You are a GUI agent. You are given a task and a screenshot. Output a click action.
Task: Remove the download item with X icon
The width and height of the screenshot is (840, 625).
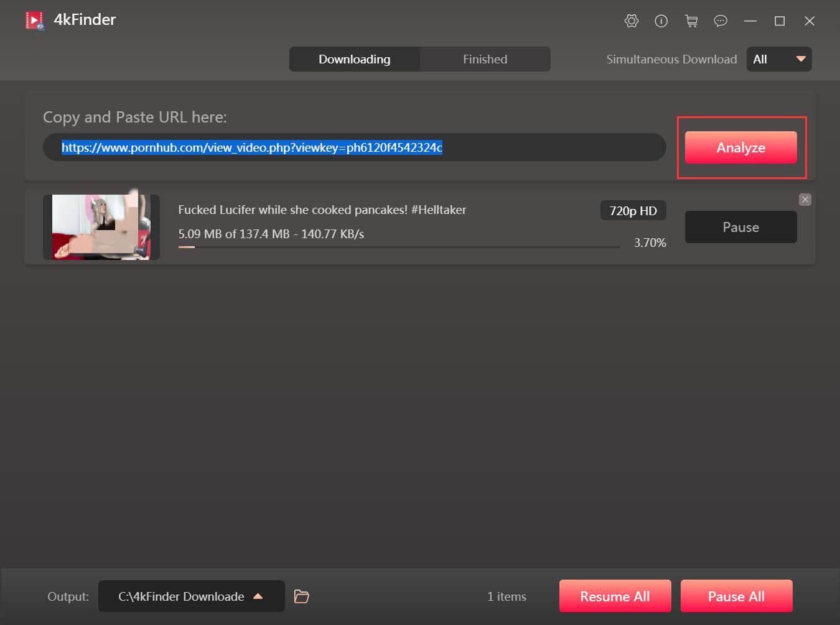coord(805,200)
